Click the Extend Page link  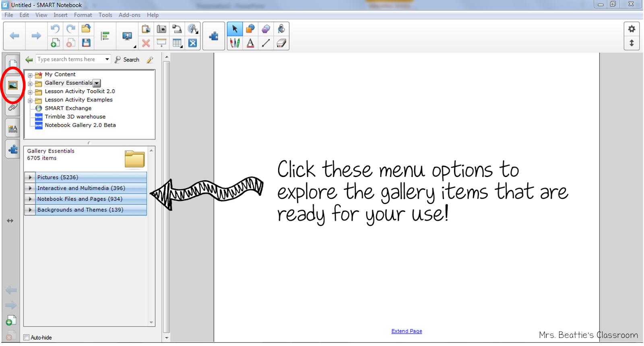pos(407,331)
